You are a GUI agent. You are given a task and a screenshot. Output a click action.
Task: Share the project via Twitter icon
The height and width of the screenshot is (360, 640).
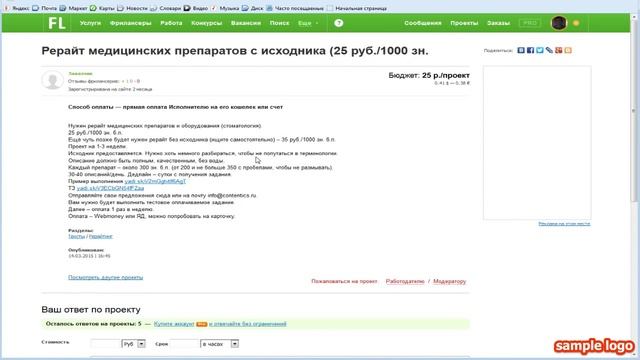point(540,50)
